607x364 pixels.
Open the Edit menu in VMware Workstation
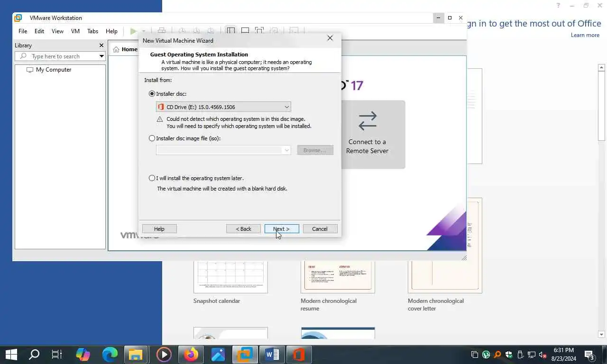tap(39, 31)
